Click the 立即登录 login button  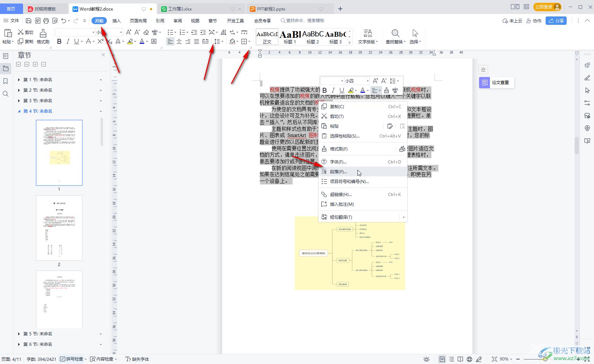547,7
